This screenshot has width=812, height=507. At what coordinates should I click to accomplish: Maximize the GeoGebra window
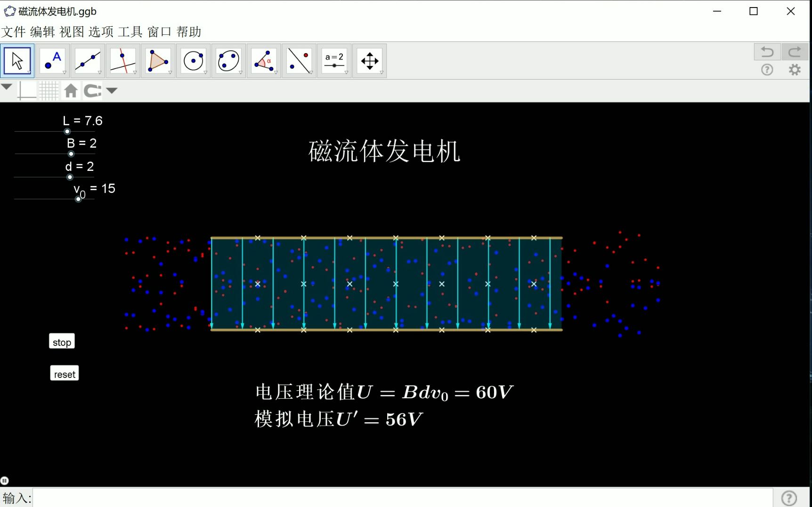[754, 11]
